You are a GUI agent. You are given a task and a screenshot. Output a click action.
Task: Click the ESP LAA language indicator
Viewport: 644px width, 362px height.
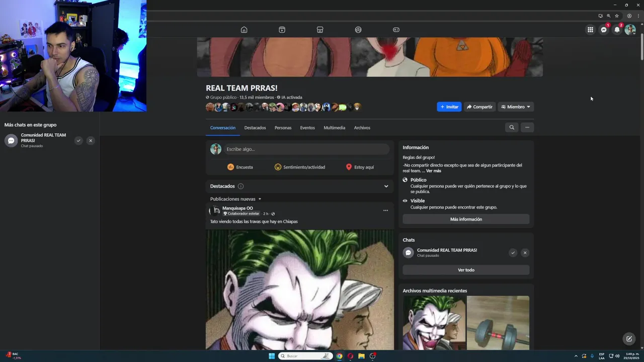pyautogui.click(x=602, y=356)
